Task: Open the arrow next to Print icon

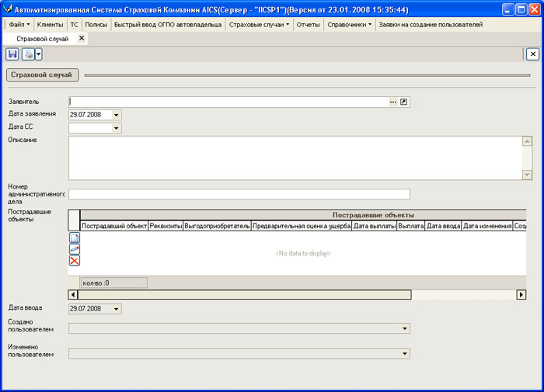Action: coord(38,54)
